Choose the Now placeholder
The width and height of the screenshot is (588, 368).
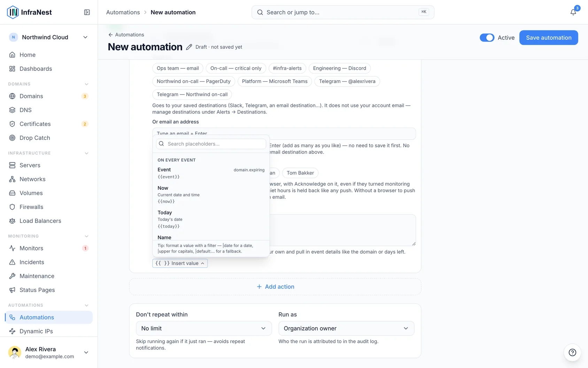click(211, 194)
